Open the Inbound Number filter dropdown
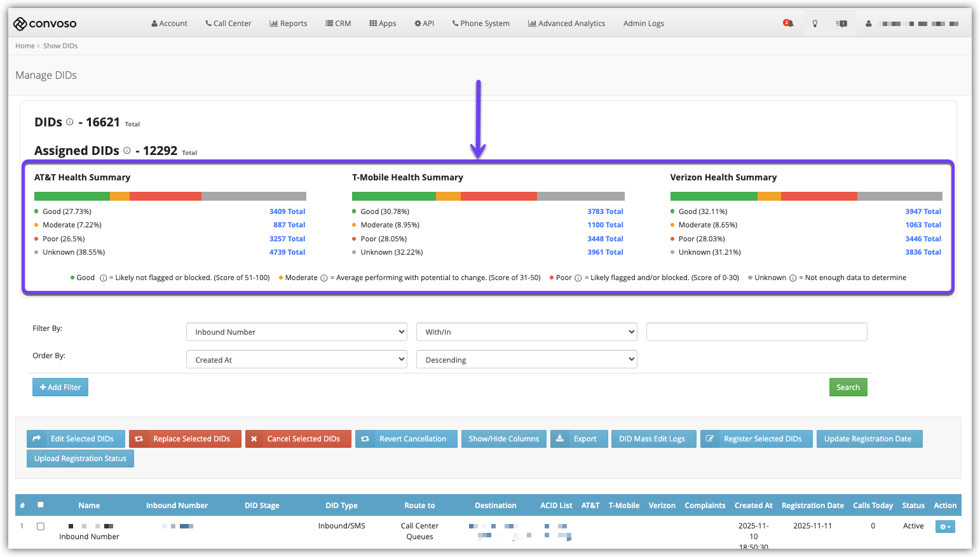Viewport: 980px width, 557px height. coord(296,332)
